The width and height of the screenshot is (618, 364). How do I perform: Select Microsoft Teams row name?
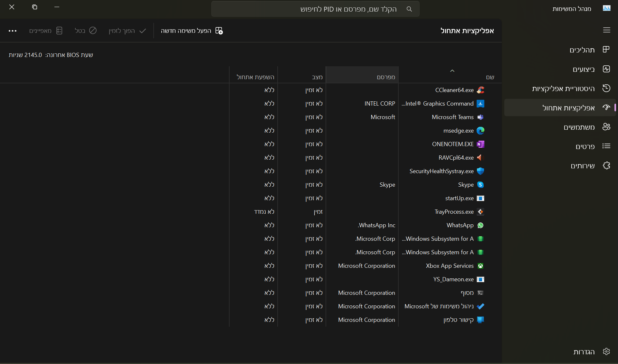click(453, 117)
